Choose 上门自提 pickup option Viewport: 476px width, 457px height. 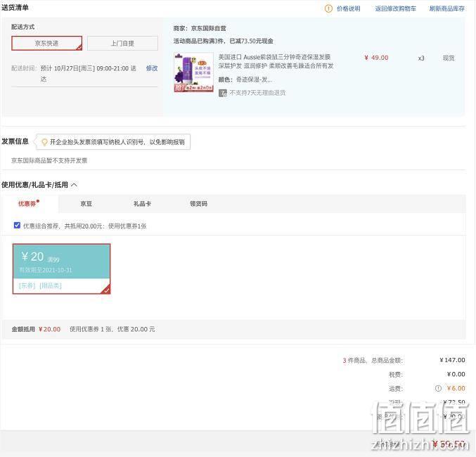[122, 43]
